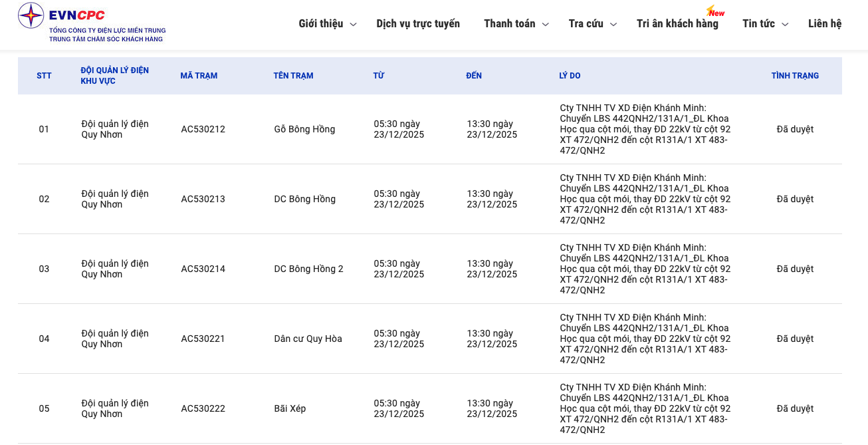The width and height of the screenshot is (868, 445).
Task: Click station name DC Bông Hồng 2
Action: coord(308,269)
